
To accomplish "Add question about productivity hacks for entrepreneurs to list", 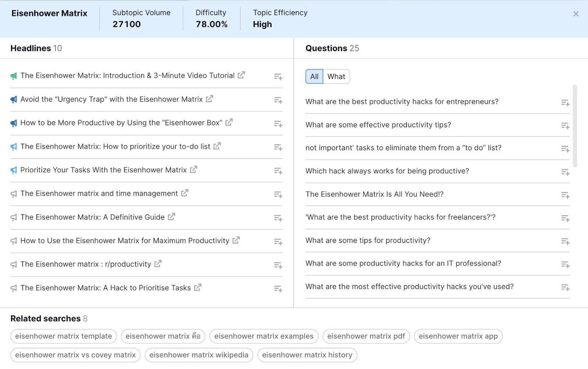I will pyautogui.click(x=565, y=102).
